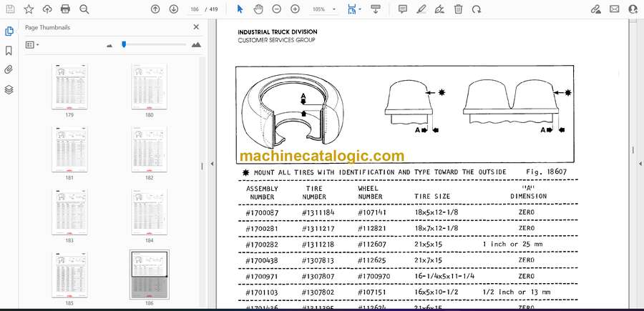Open the zoom level 105% dropdown
The image size is (644, 311).
(323, 9)
